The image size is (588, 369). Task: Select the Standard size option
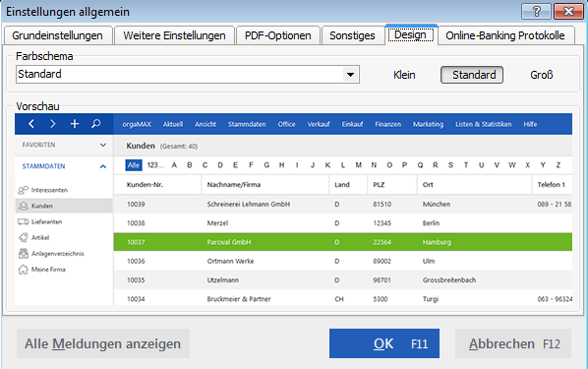472,75
